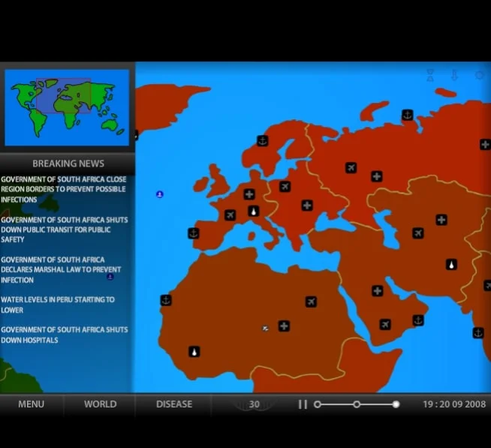This screenshot has height=448, width=491.
Task: Click the evolution points counter showing 30
Action: (254, 404)
